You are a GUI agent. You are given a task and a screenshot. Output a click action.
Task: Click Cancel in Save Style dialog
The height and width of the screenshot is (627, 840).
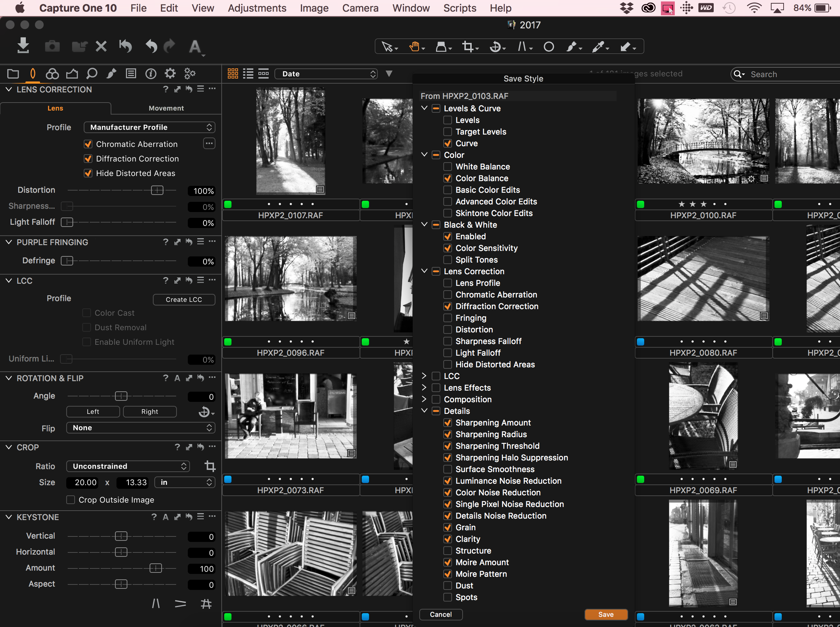click(440, 615)
